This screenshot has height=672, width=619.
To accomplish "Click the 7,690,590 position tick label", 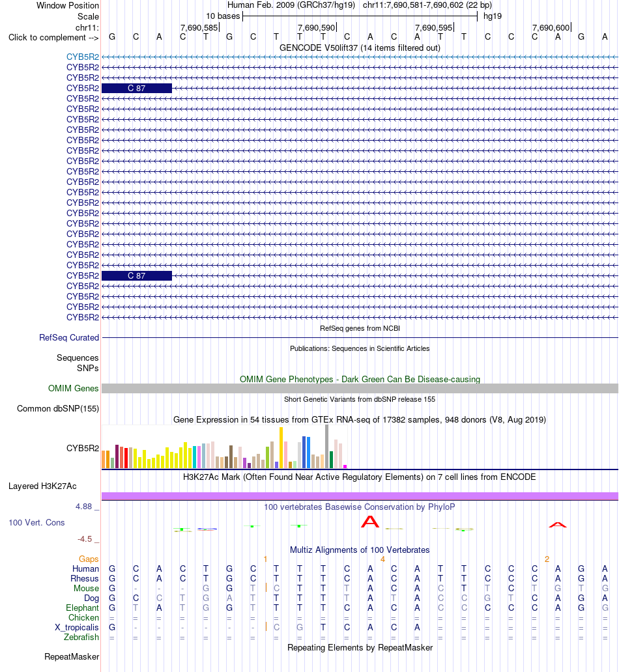I will pyautogui.click(x=316, y=28).
